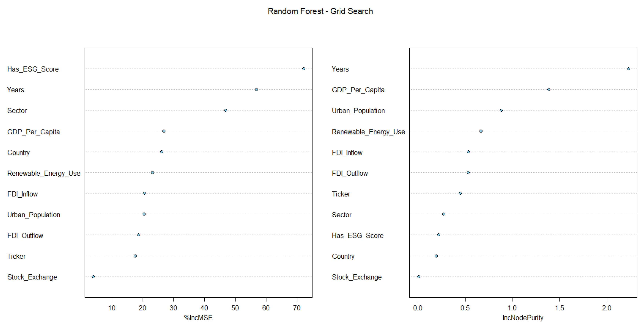
Task: Click Urban_Population dot in right plot
Action: tap(501, 110)
